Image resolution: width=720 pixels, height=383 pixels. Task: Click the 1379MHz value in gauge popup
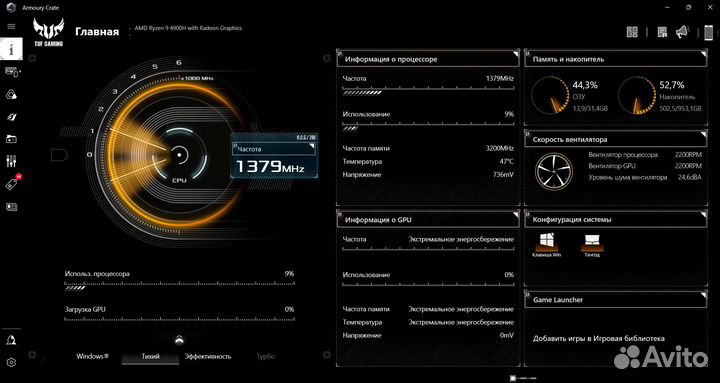click(x=270, y=167)
